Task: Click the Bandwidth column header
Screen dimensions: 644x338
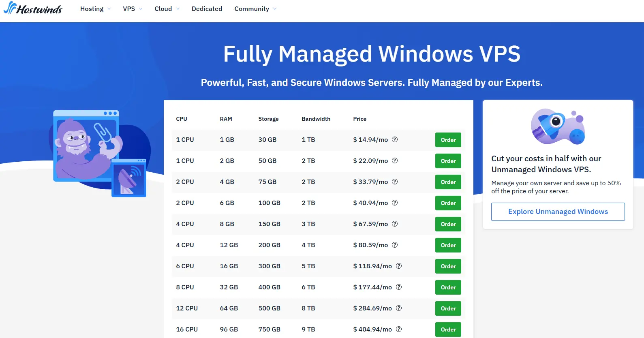Action: tap(316, 119)
